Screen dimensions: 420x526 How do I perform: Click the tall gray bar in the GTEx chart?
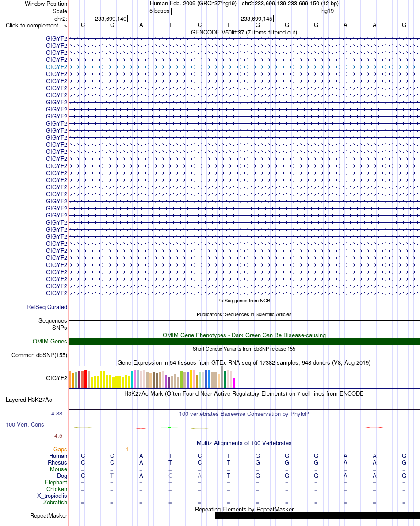tap(222, 377)
